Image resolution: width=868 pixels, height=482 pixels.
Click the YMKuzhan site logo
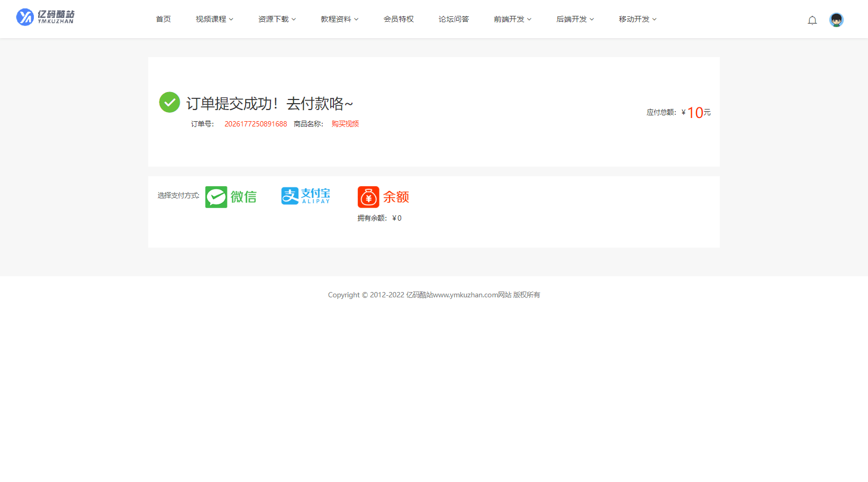click(x=44, y=16)
